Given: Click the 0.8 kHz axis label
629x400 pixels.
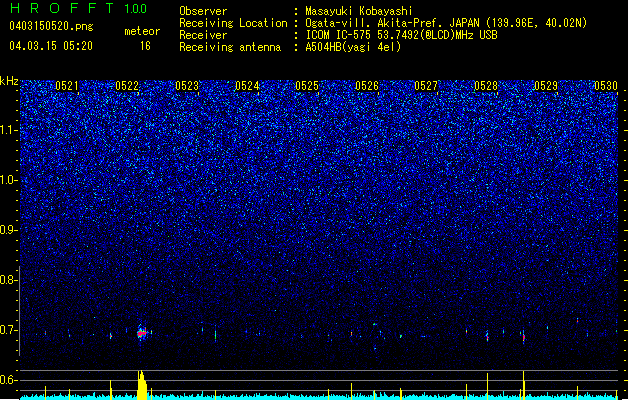Looking at the screenshot, I should 9,280.
